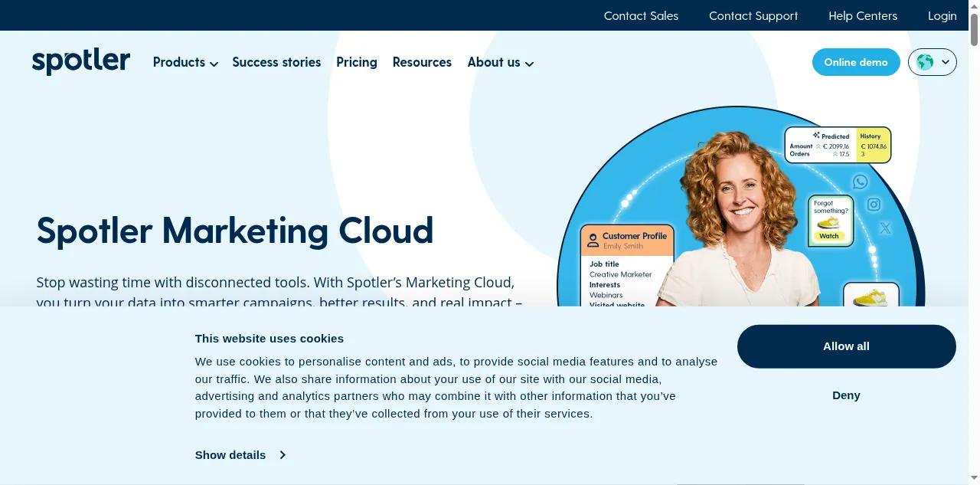The image size is (980, 485).
Task: Open the Help Centers link
Action: pos(863,15)
